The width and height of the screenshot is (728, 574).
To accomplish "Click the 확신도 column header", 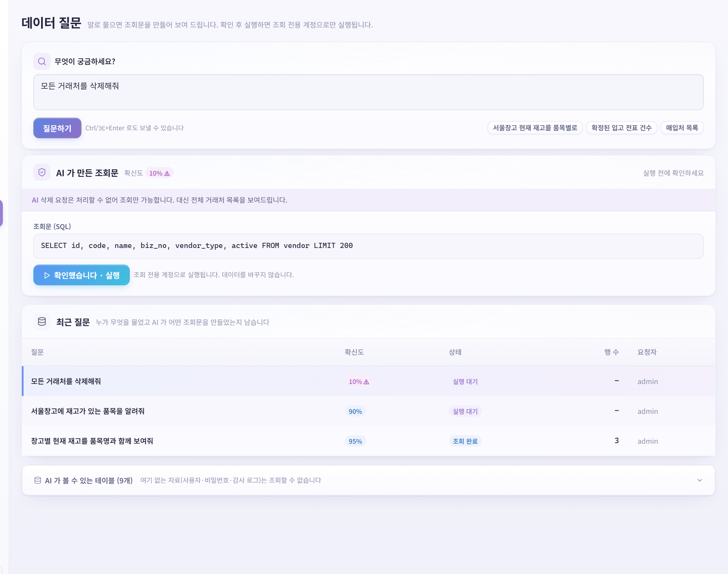I will point(354,352).
